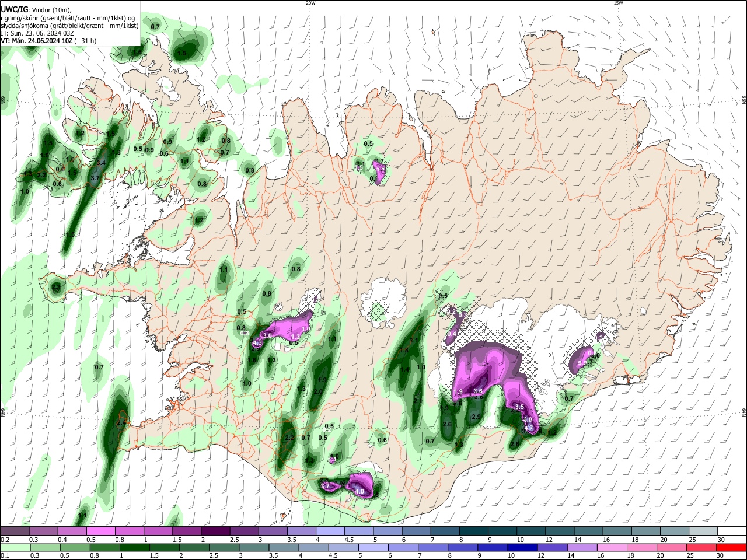Click the '15W' longitude label
Viewport: 747px width, 560px height.
tap(618, 3)
